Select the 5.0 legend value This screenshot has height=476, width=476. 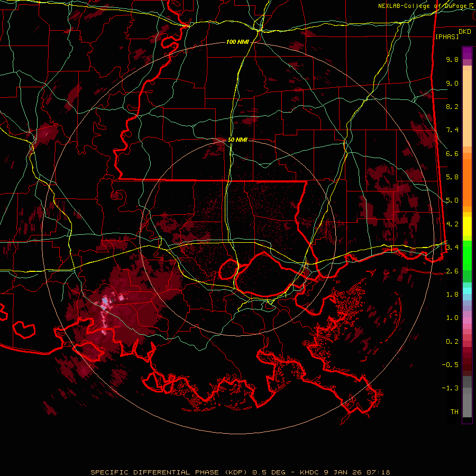(x=452, y=200)
